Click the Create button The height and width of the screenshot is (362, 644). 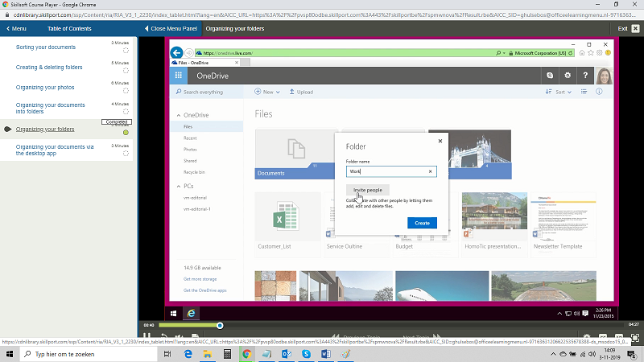click(422, 223)
